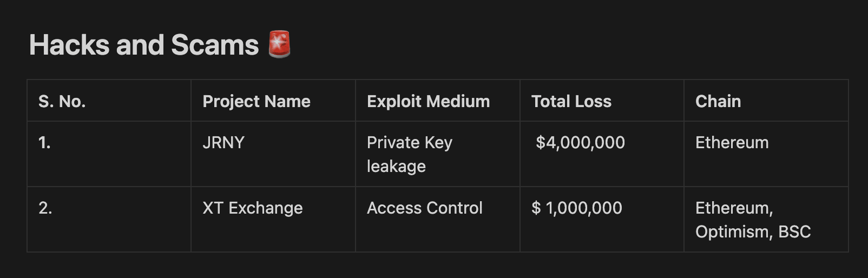Click the S. No. column header

coord(109,101)
